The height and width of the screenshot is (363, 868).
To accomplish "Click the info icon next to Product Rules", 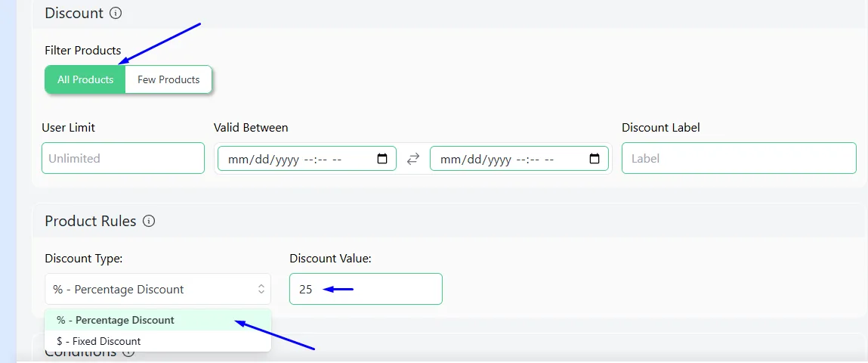I will coord(149,221).
